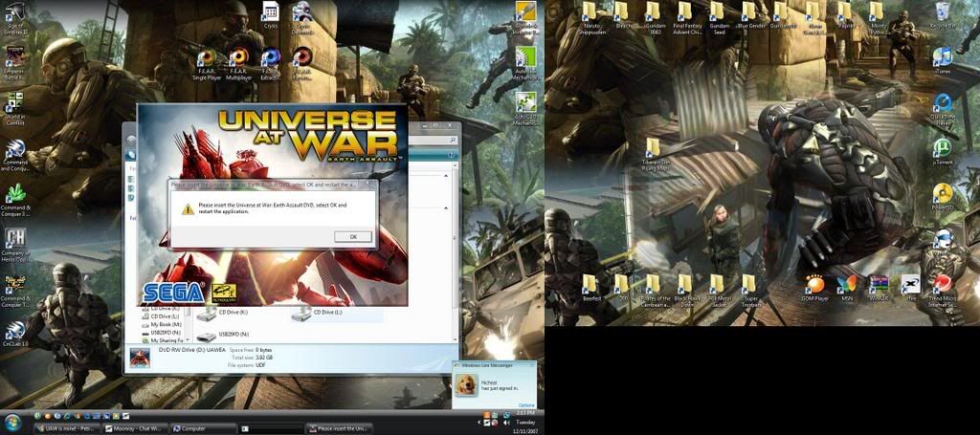Launch the Company of Heroes shortcut
Screen dimensions: 980x435
coord(15,246)
